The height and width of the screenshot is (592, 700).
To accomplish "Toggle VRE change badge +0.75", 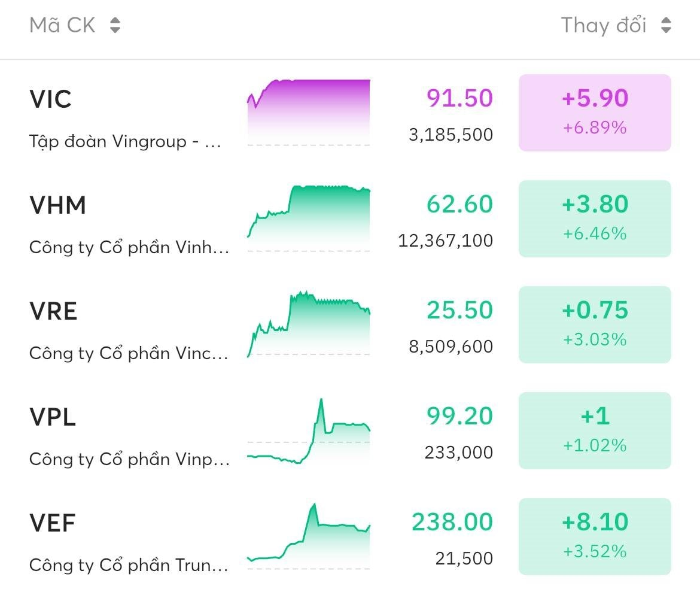I will click(x=595, y=324).
